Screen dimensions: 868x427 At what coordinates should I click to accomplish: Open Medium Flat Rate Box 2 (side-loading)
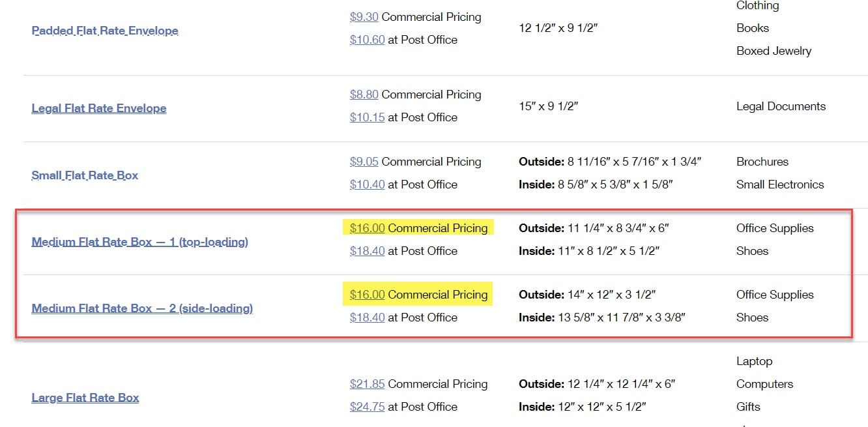[x=142, y=308]
